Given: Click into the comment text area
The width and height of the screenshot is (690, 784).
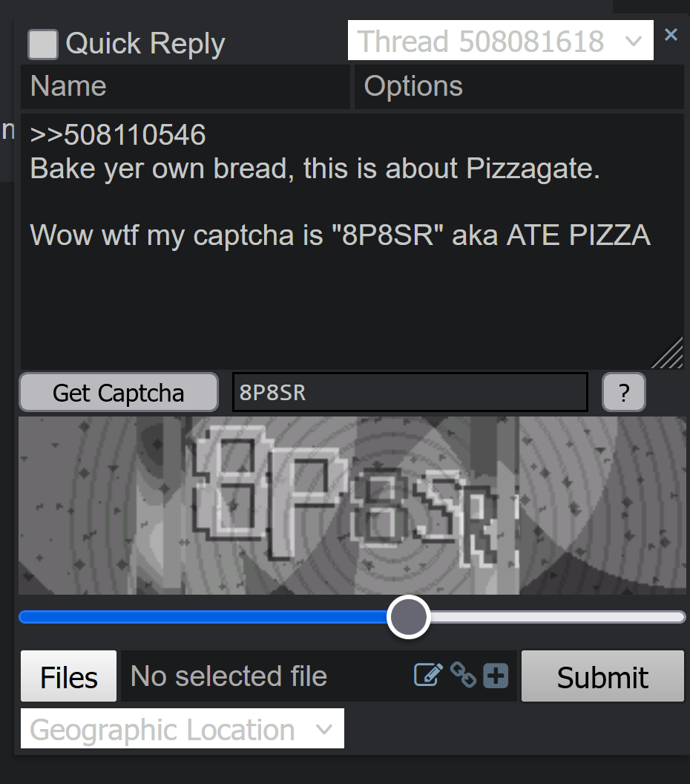Looking at the screenshot, I should click(x=352, y=241).
